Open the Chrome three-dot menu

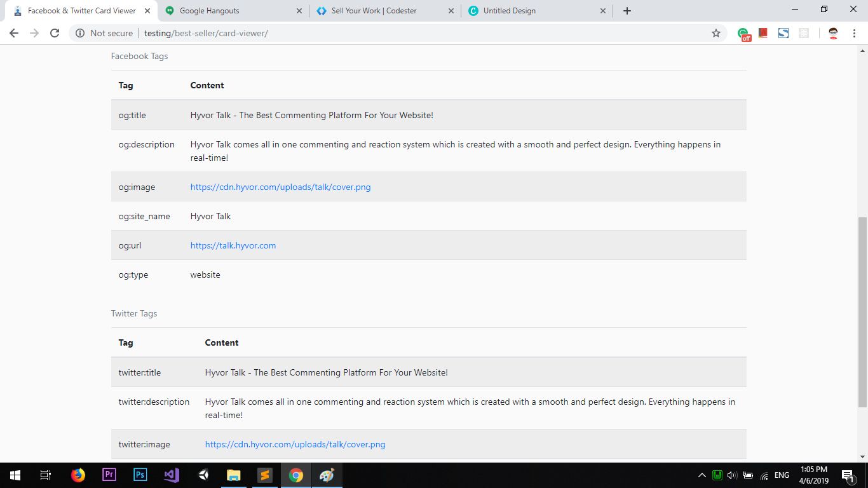pyautogui.click(x=855, y=33)
